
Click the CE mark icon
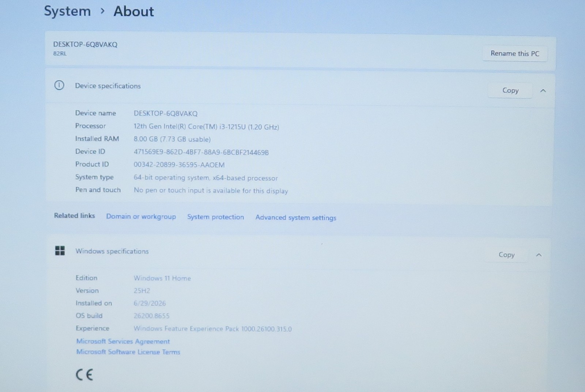pyautogui.click(x=84, y=375)
